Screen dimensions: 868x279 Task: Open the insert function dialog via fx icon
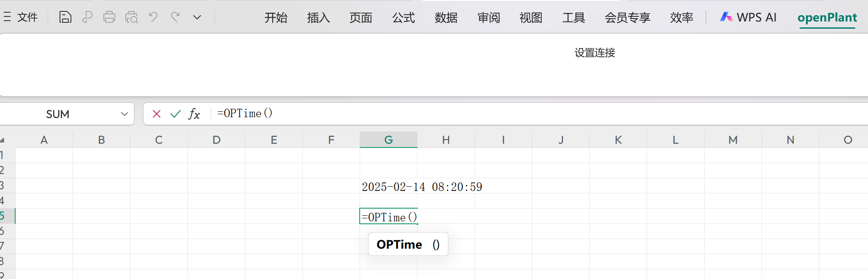click(x=193, y=114)
